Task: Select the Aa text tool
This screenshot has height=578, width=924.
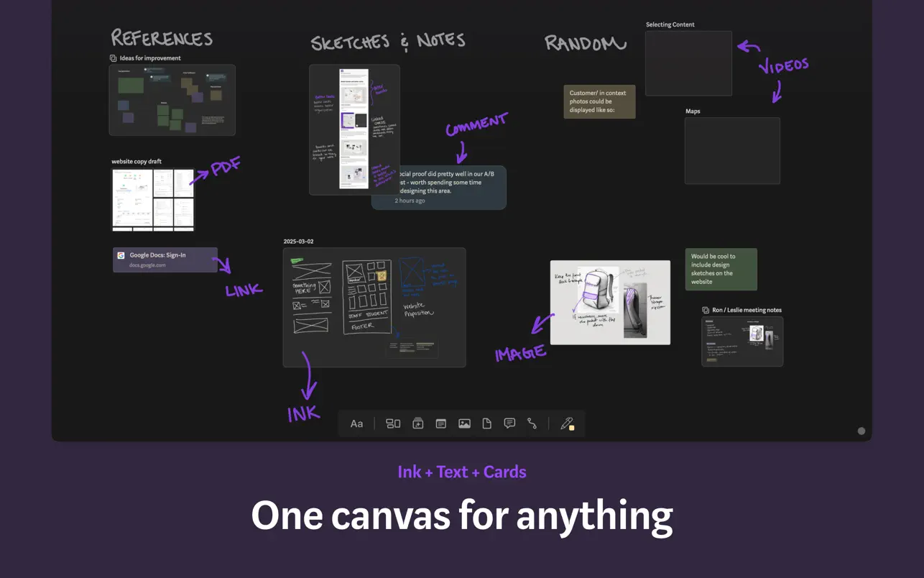Action: (x=356, y=423)
